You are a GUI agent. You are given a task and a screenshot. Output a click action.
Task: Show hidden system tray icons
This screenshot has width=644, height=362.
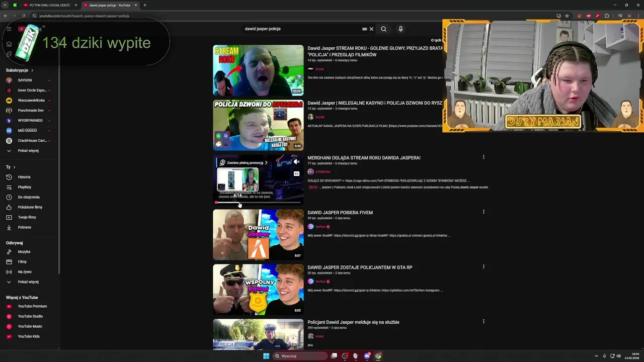(597, 356)
